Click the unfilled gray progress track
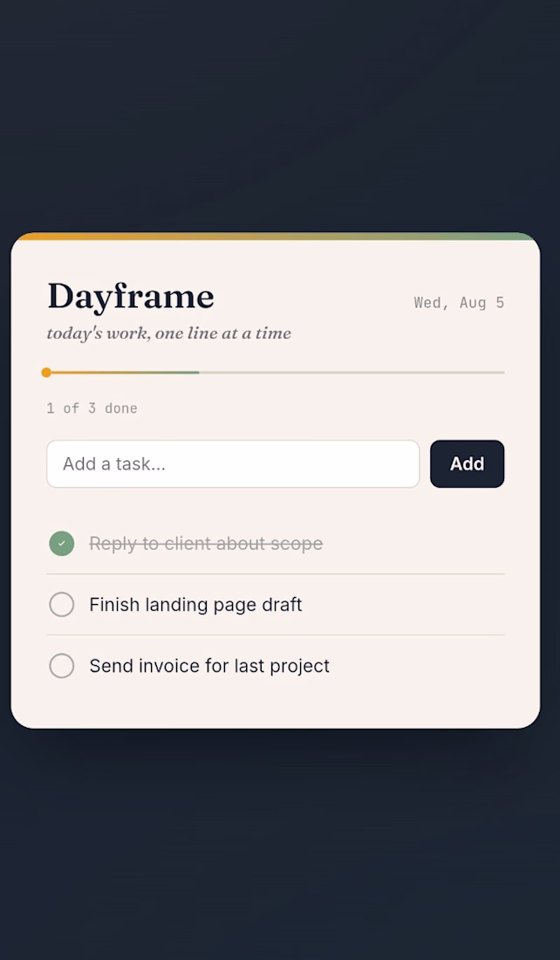The width and height of the screenshot is (560, 960). tap(352, 373)
